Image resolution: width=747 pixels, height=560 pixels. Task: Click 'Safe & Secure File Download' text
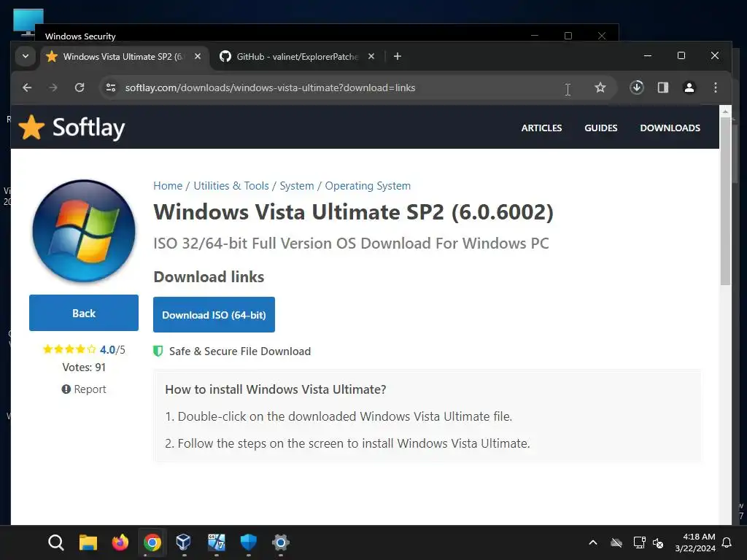tap(239, 351)
